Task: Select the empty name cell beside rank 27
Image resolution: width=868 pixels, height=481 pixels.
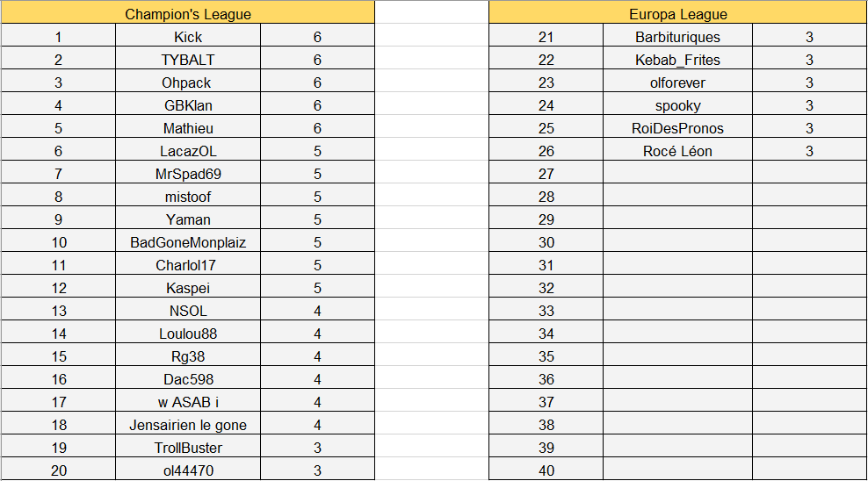Action: [x=677, y=174]
